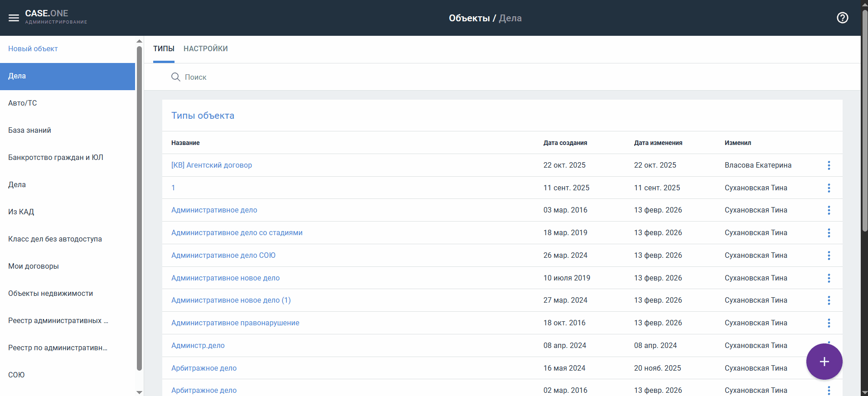Open Административное дело со стадиями type
The width and height of the screenshot is (868, 396).
237,233
